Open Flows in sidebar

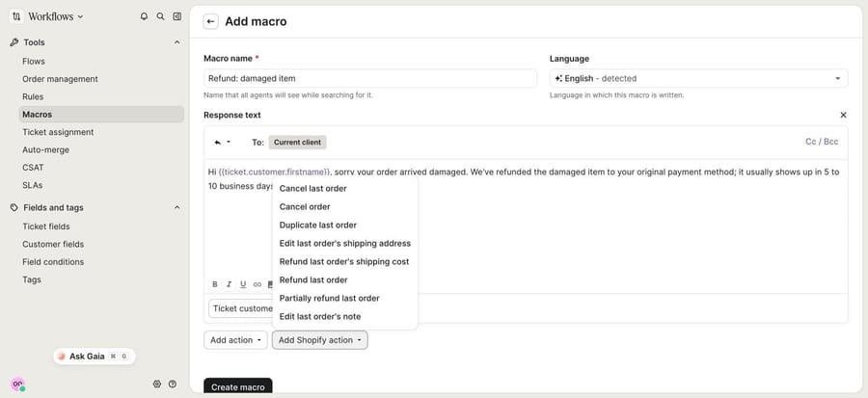coord(34,62)
